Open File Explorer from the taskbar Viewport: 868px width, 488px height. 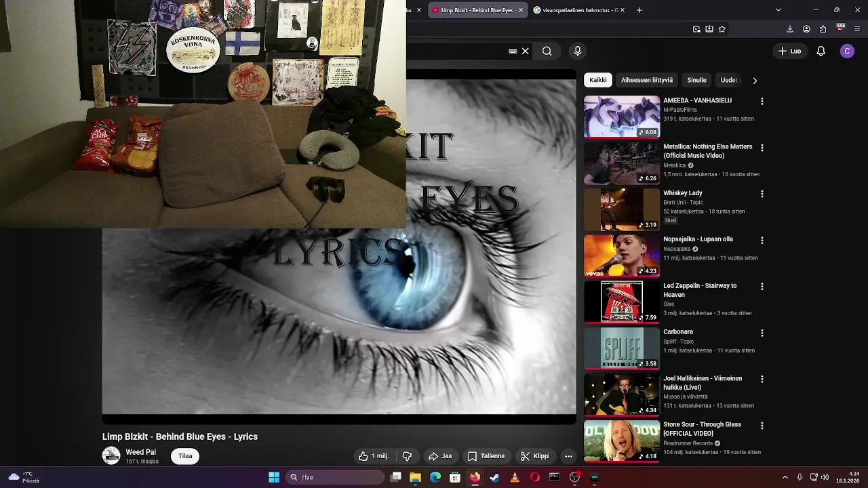[x=415, y=477]
